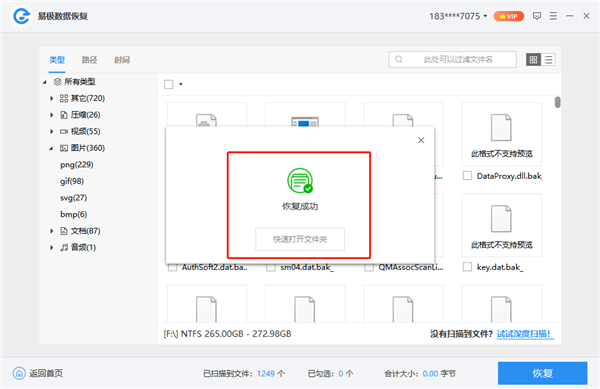The height and width of the screenshot is (389, 600).
Task: Click the key.dat.bak_ file name
Action: click(x=500, y=267)
